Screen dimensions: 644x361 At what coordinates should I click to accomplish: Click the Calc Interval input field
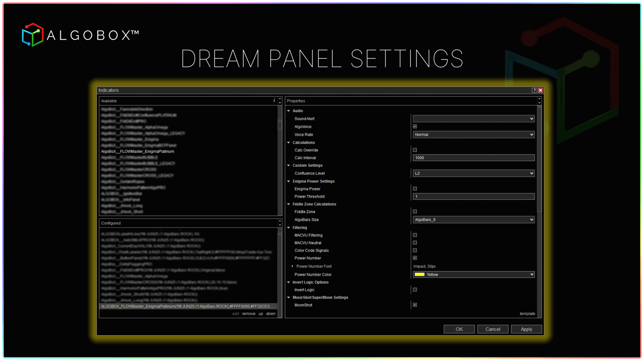[473, 158]
